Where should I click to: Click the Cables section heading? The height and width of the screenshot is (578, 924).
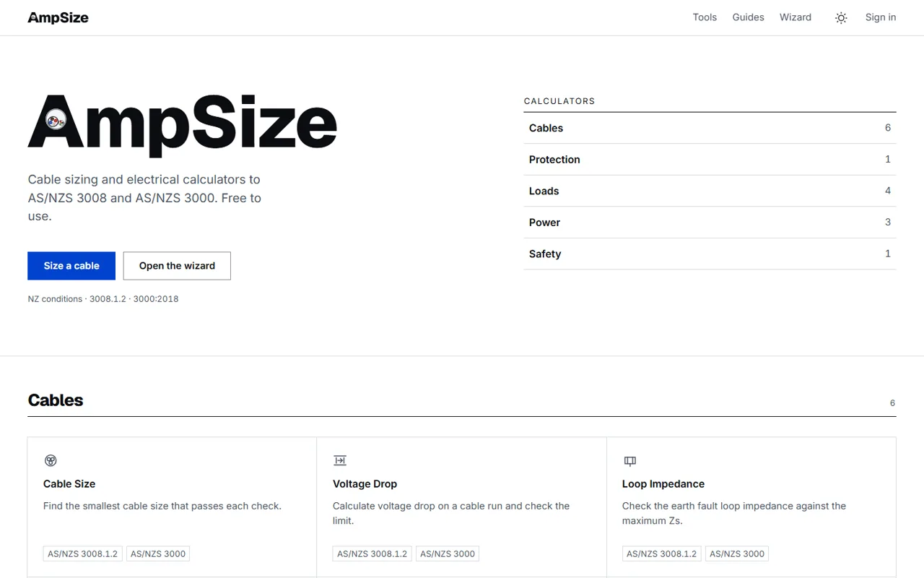point(56,400)
